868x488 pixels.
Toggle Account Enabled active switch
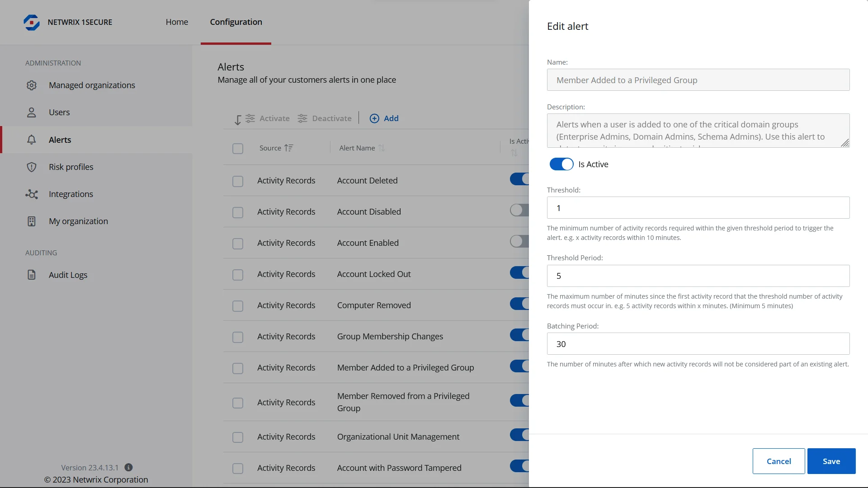tap(519, 241)
